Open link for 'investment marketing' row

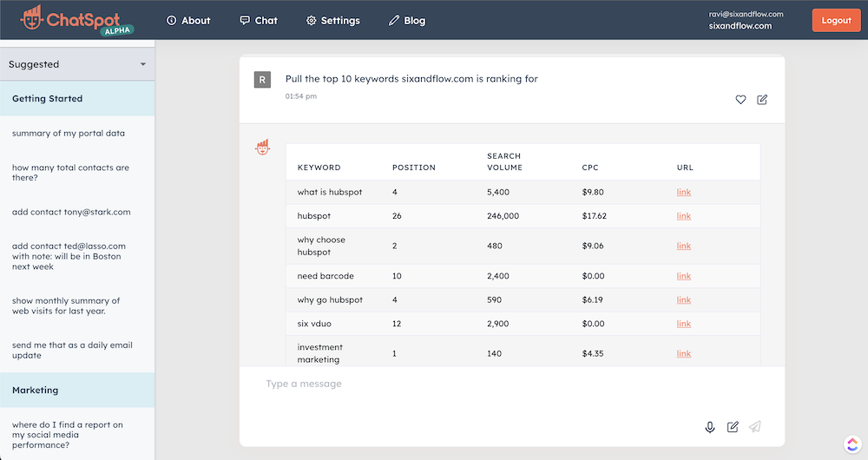pos(684,353)
